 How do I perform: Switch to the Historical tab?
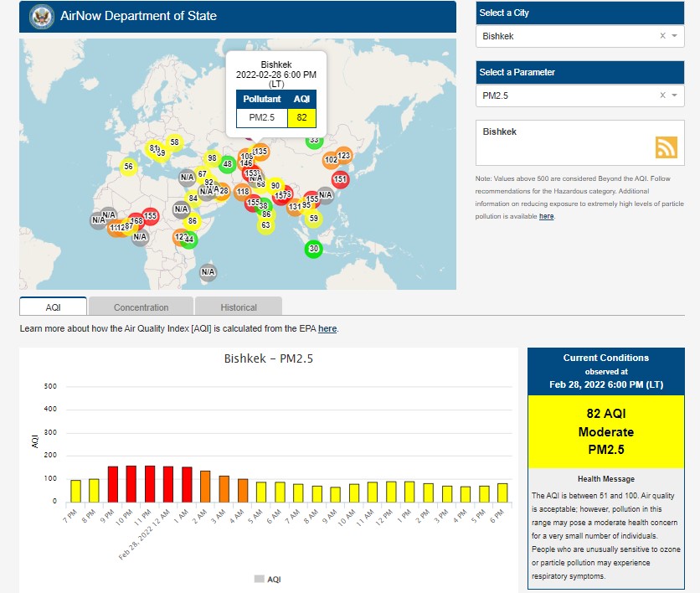[x=239, y=307]
